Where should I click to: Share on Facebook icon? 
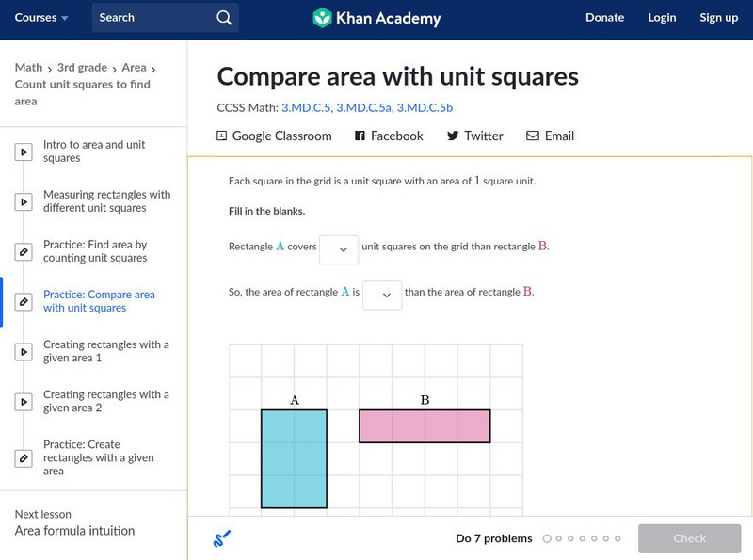pyautogui.click(x=360, y=136)
